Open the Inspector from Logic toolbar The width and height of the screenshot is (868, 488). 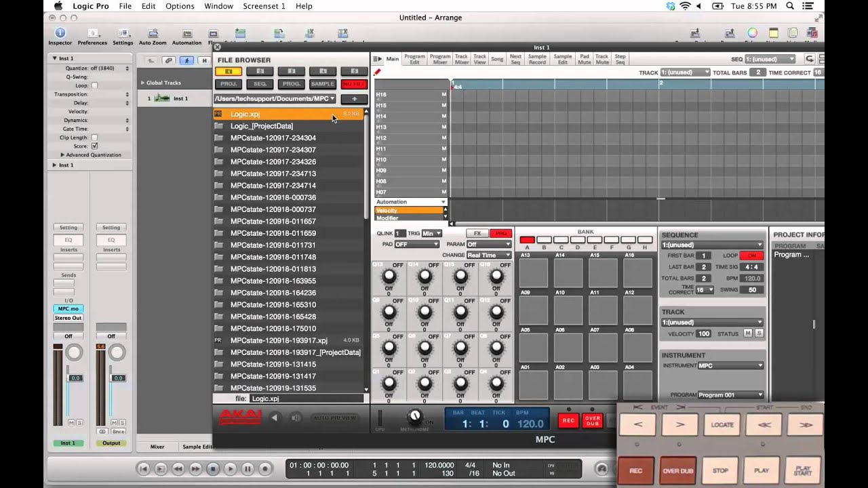[x=60, y=37]
